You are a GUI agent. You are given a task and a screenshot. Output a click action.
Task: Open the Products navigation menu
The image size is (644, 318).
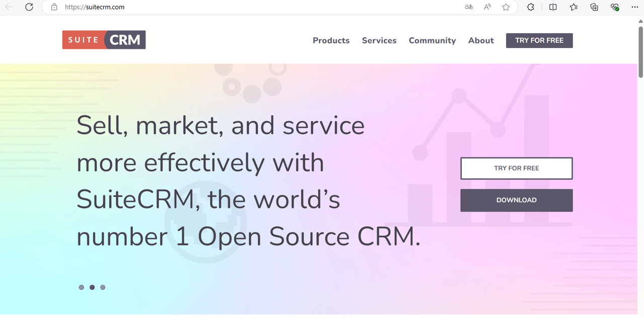coord(331,41)
